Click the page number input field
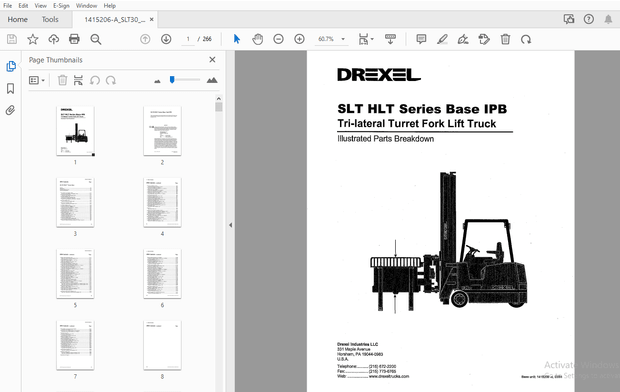 point(188,39)
